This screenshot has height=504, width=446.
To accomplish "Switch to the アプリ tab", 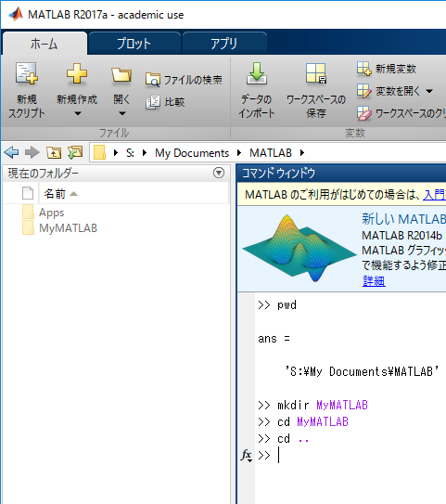I will click(223, 44).
